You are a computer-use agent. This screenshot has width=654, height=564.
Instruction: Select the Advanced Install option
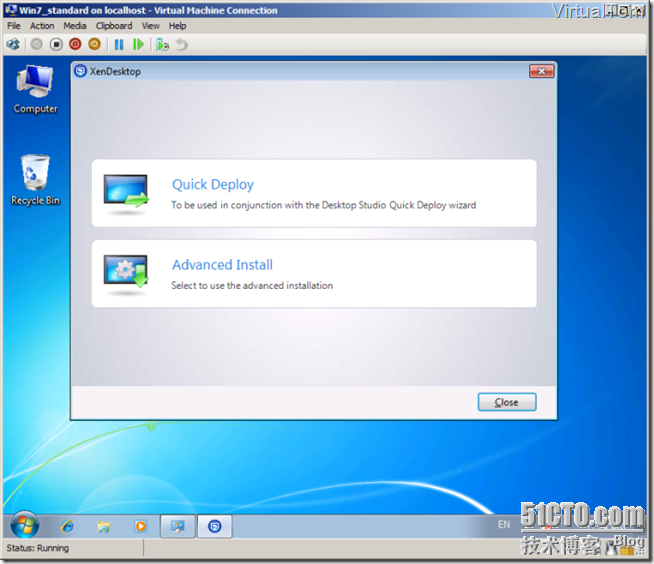(314, 274)
